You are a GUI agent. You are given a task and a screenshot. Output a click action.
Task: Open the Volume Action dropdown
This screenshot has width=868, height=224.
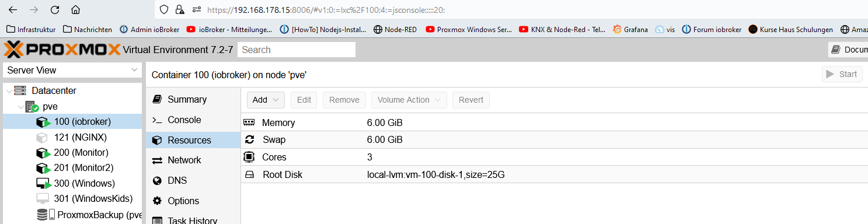(409, 100)
